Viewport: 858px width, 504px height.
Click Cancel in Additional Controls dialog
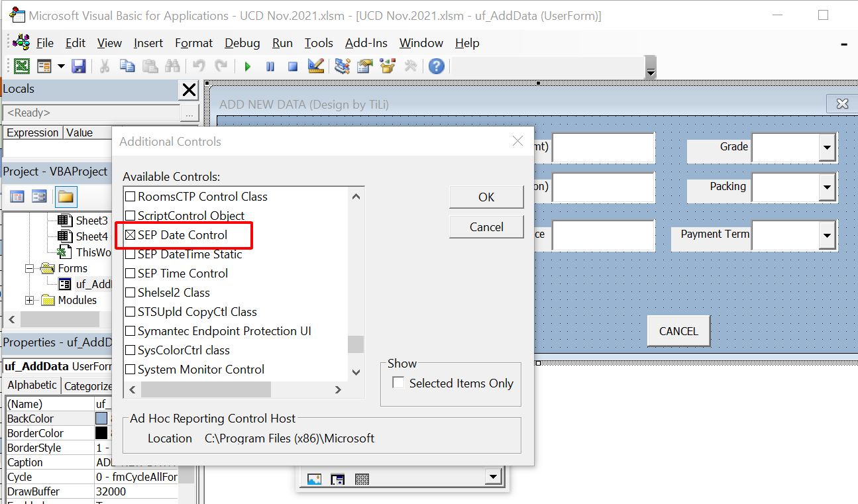[486, 227]
